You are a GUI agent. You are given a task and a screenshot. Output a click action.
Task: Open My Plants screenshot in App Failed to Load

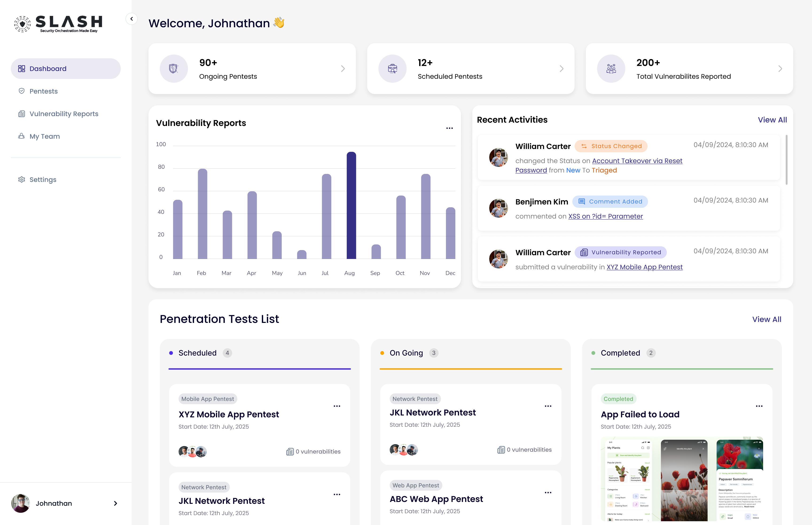pos(629,480)
